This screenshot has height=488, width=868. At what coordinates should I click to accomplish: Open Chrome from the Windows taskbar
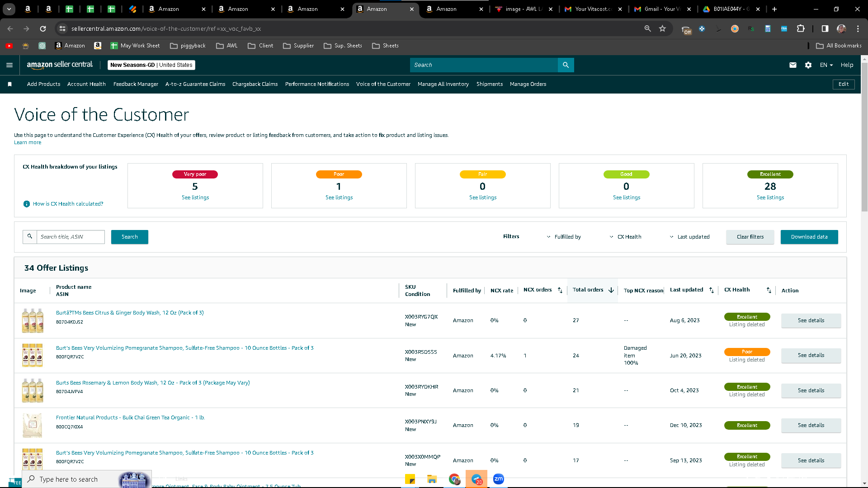coord(454,479)
